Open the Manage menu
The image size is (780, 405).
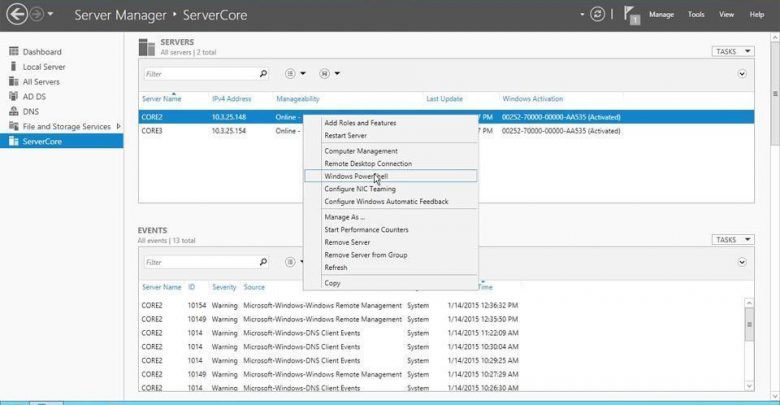661,14
